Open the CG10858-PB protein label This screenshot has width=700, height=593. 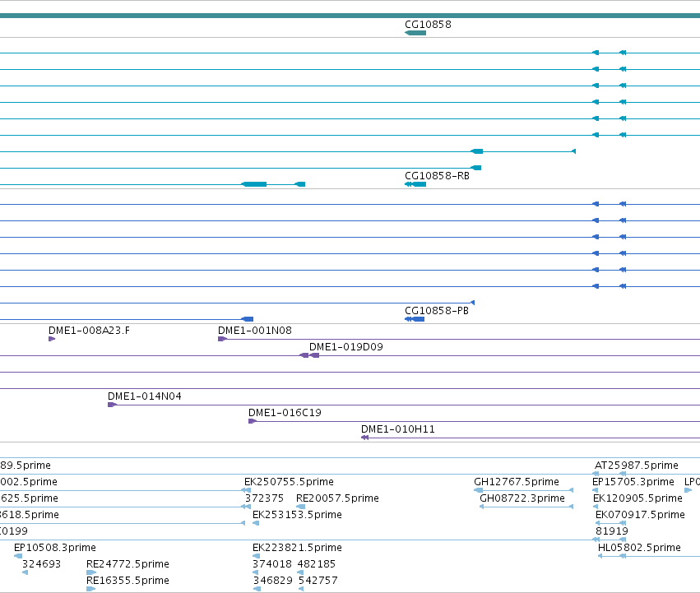point(437,311)
